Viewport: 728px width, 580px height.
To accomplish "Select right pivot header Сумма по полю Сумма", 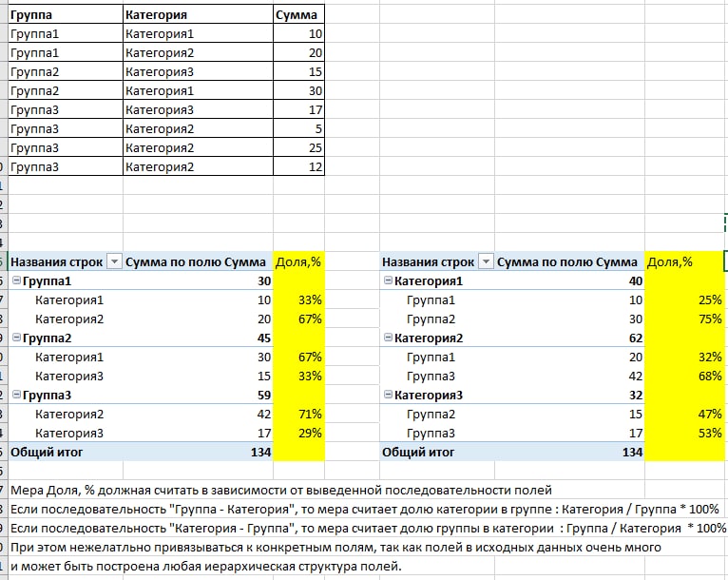I will [x=569, y=261].
